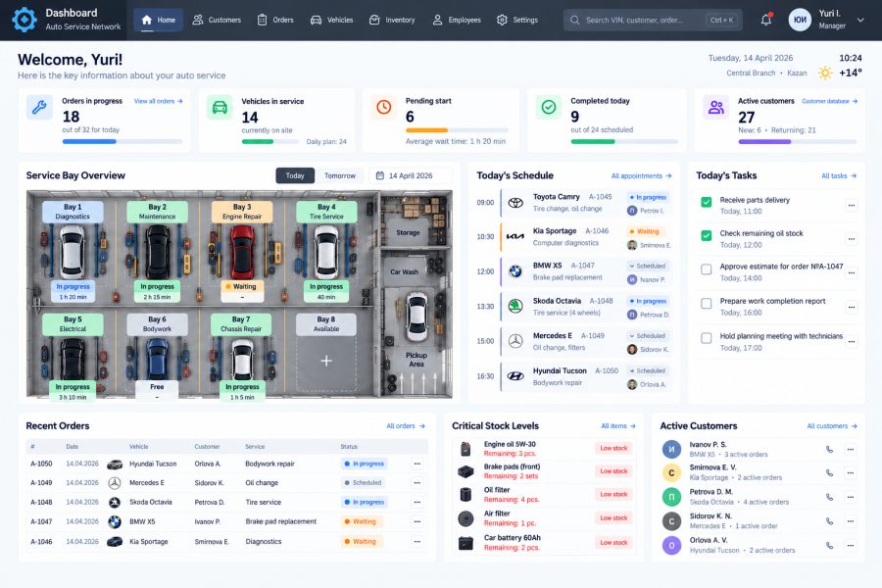882x588 pixels.
Task: Call Sidorov K. N. via phone icon
Action: tap(829, 521)
